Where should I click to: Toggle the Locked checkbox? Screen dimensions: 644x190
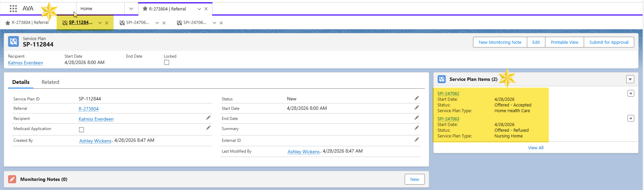pyautogui.click(x=167, y=62)
